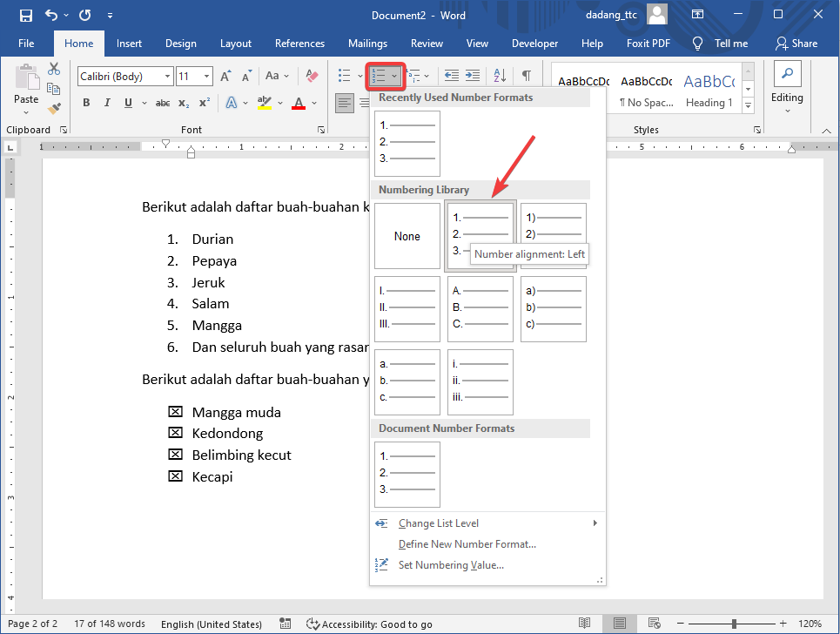840x634 pixels.
Task: Toggle Strikethrough text formatting
Action: (x=162, y=103)
